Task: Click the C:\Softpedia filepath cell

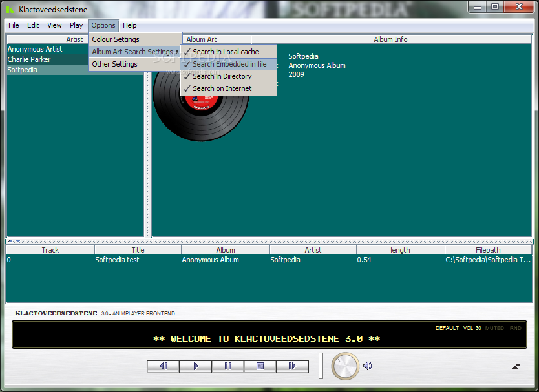Action: tap(488, 260)
